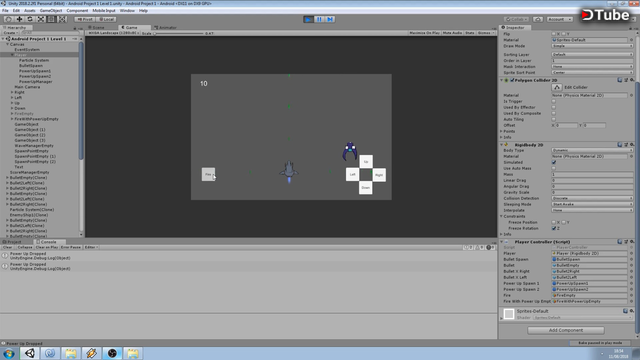The image size is (640, 360).
Task: Open Unity from the Windows taskbar
Action: pos(29,353)
